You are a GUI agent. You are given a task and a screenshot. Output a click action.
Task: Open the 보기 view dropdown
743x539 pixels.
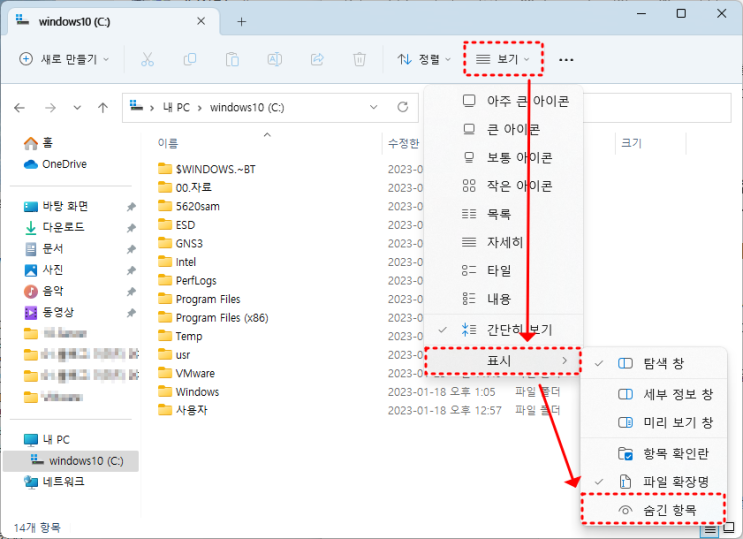point(503,59)
